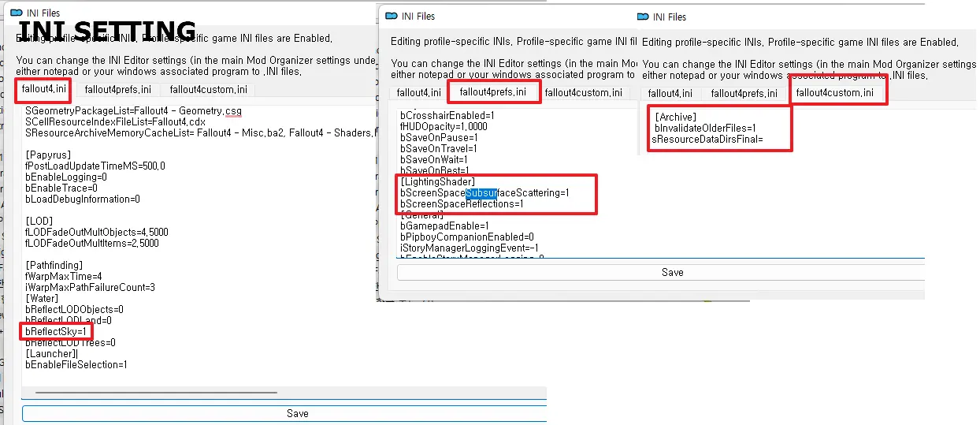Click the fHUDOpacity=1.0000 line
This screenshot has height=425, width=980.
(444, 126)
